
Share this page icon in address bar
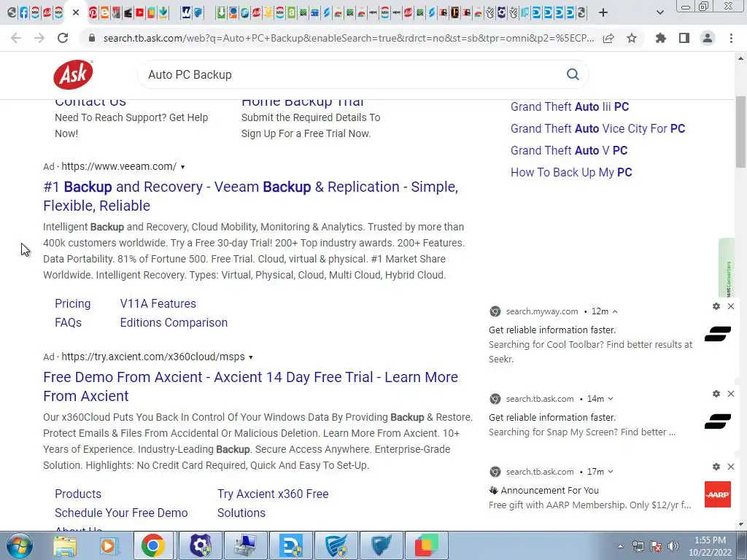point(608,38)
